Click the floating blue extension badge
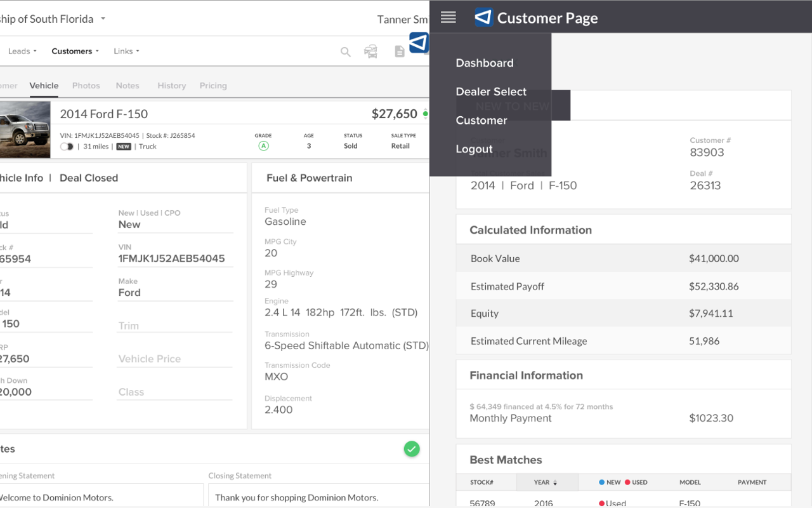 [419, 43]
